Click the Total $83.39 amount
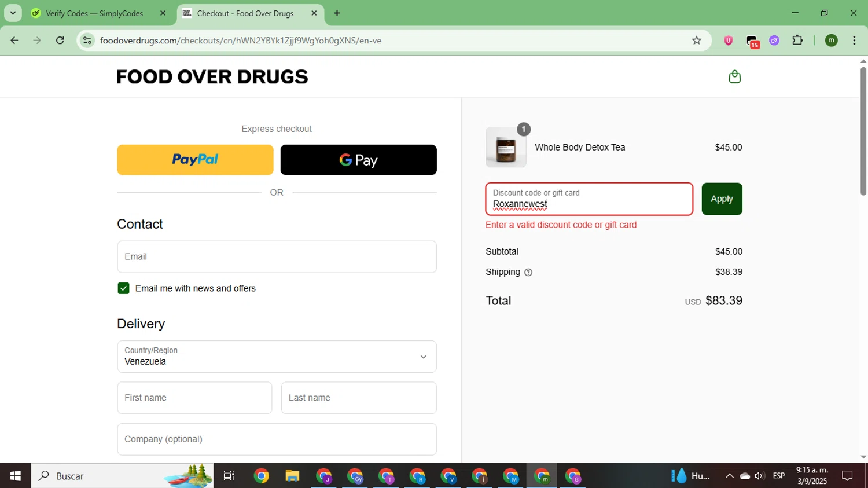The image size is (868, 488). tap(724, 301)
